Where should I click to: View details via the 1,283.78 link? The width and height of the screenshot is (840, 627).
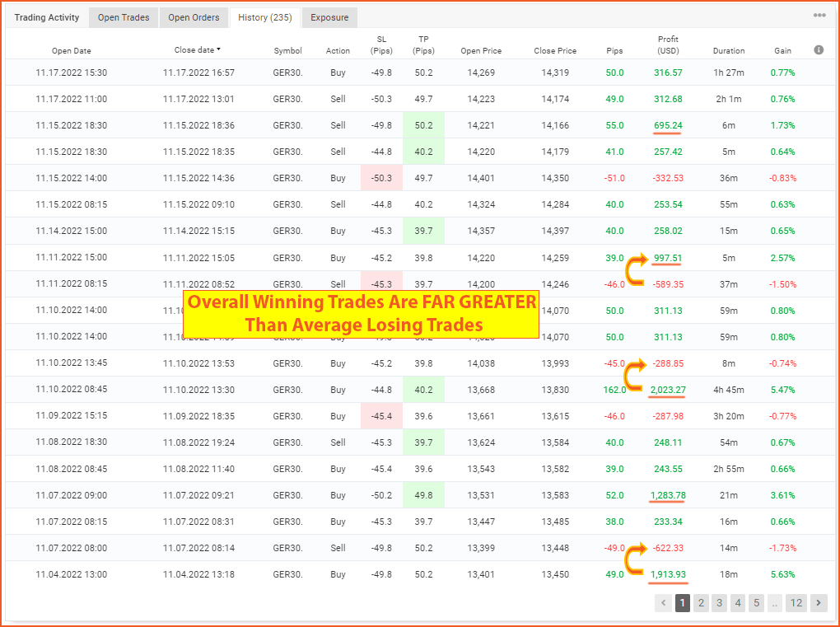point(668,495)
